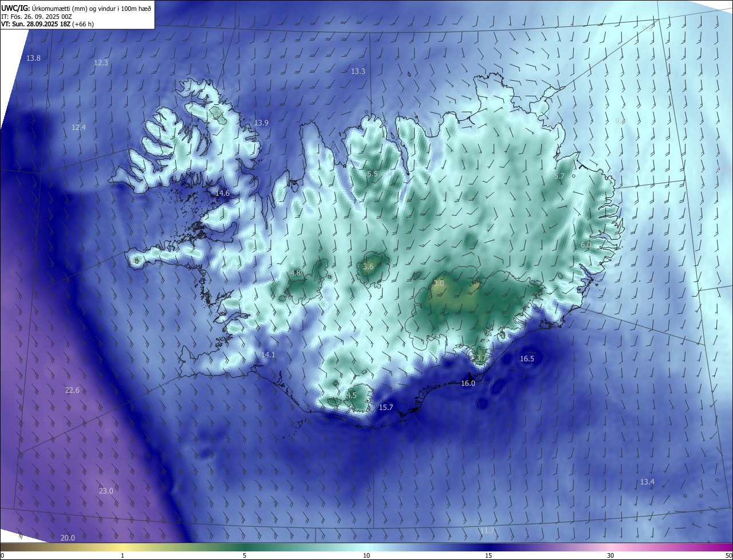This screenshot has height=560, width=733.
Task: Click the 13.9 value label
Action: pyautogui.click(x=261, y=123)
